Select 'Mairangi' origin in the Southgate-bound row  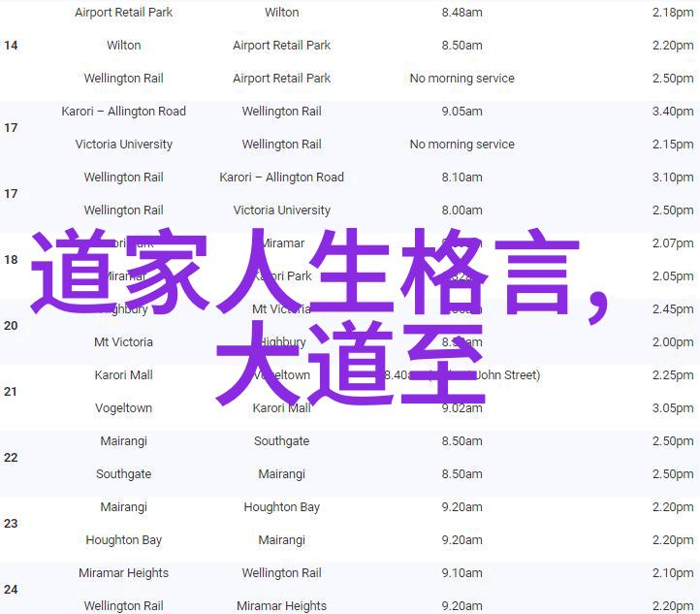124,441
